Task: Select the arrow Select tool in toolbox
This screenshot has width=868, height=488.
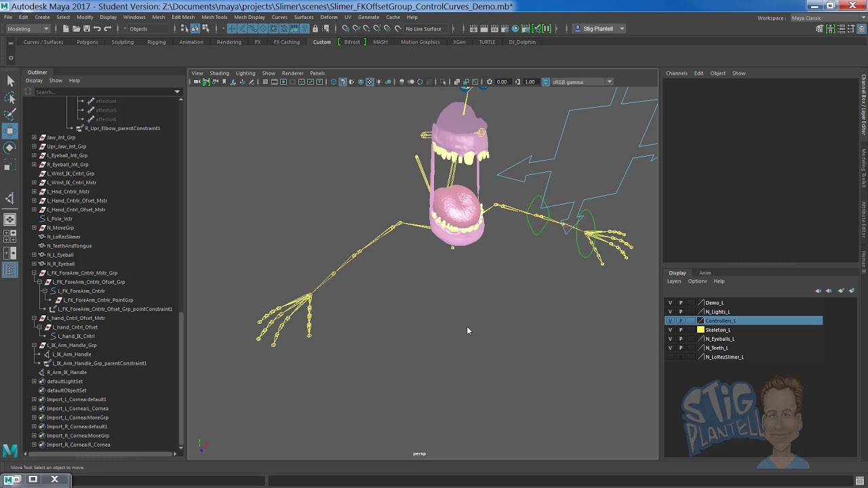Action: (x=10, y=81)
